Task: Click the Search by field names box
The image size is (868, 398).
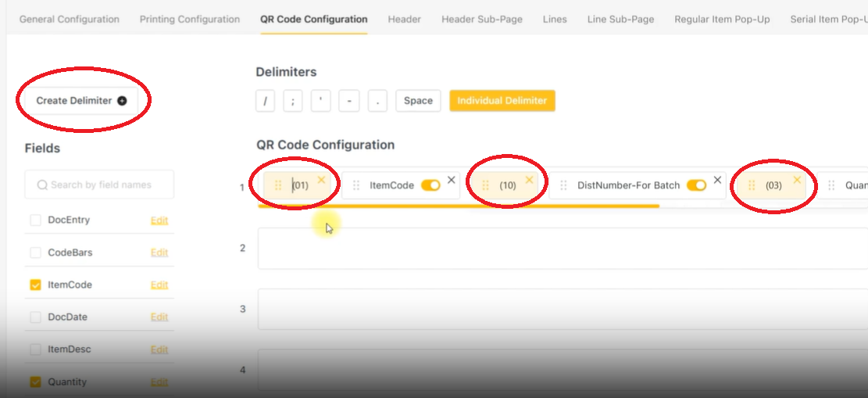Action: tap(100, 185)
